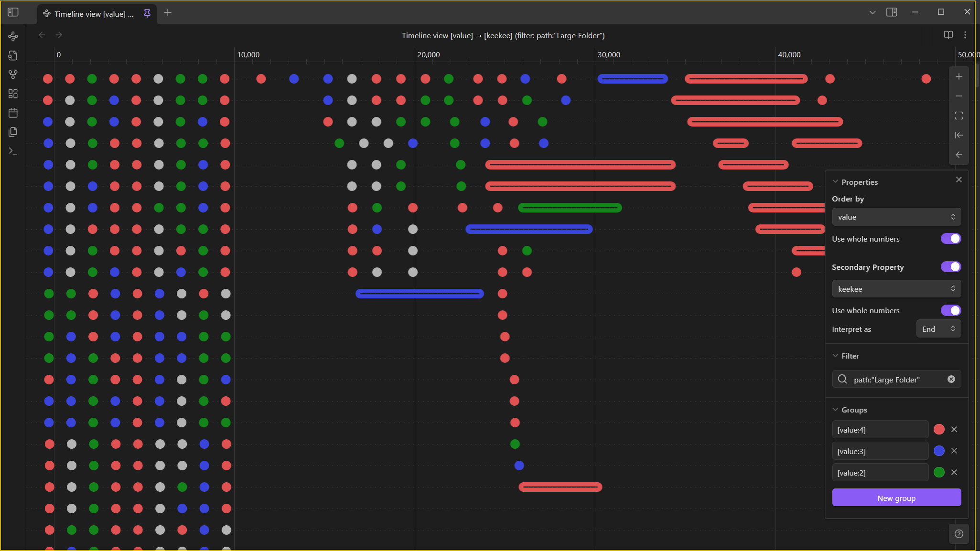
Task: Open the Order by value dropdown
Action: pos(896,217)
